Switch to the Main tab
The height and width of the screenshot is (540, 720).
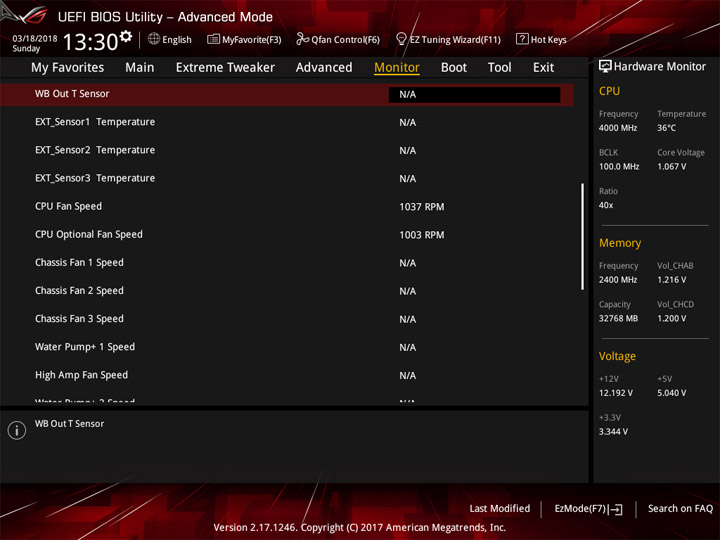pos(140,68)
